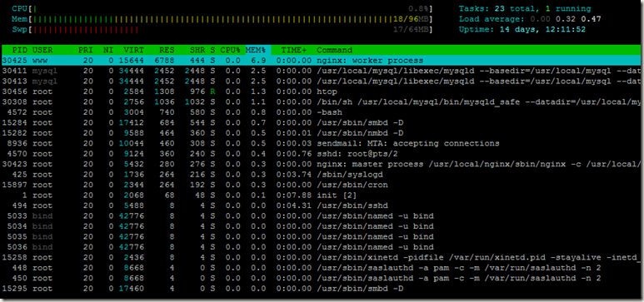Click the 18/96MB memory value

pos(411,19)
